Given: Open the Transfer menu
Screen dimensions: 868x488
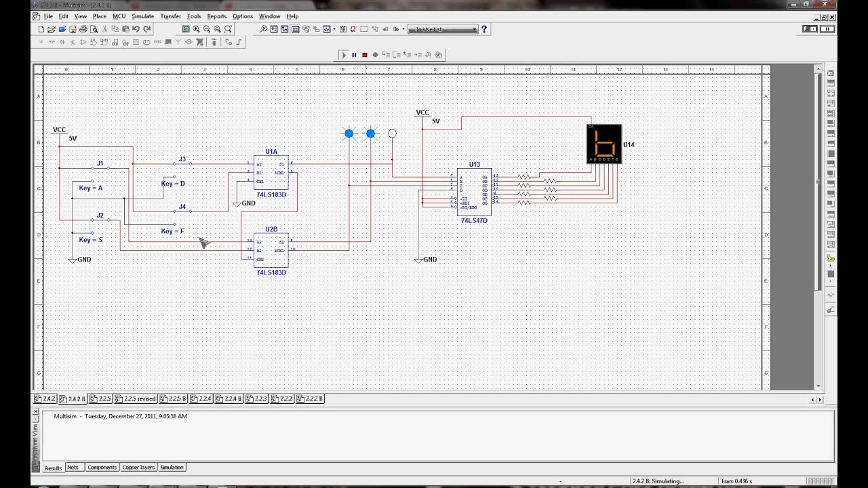Looking at the screenshot, I should click(171, 16).
